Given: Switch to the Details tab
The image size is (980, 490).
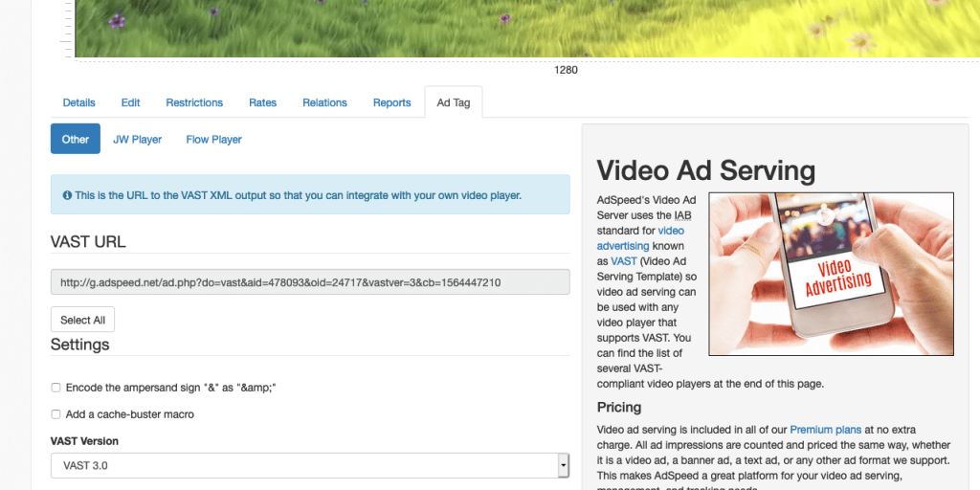Looking at the screenshot, I should pyautogui.click(x=78, y=102).
